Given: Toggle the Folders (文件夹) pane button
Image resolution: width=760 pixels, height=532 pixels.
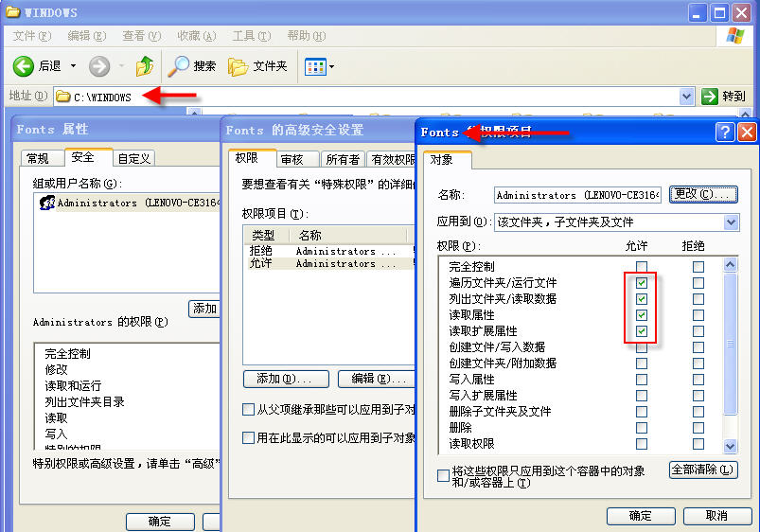Looking at the screenshot, I should coord(257,66).
